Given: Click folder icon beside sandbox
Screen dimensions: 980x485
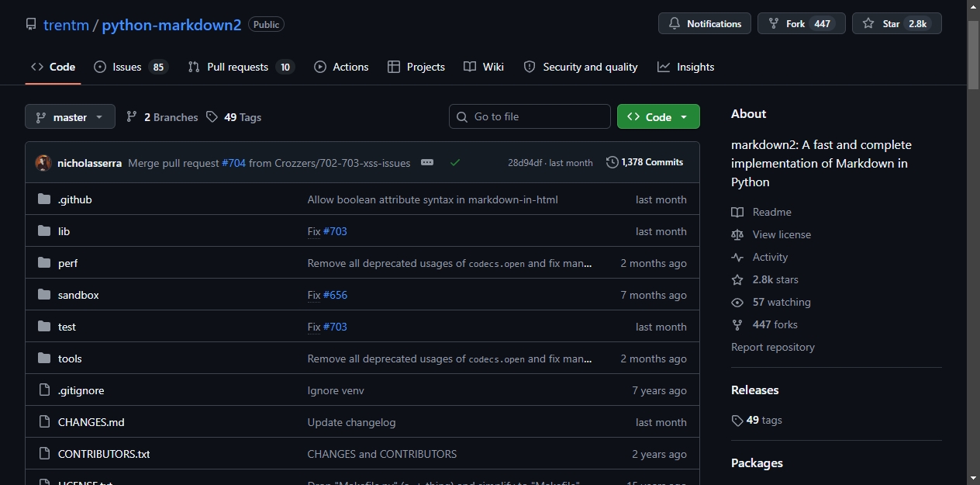Looking at the screenshot, I should (x=44, y=295).
